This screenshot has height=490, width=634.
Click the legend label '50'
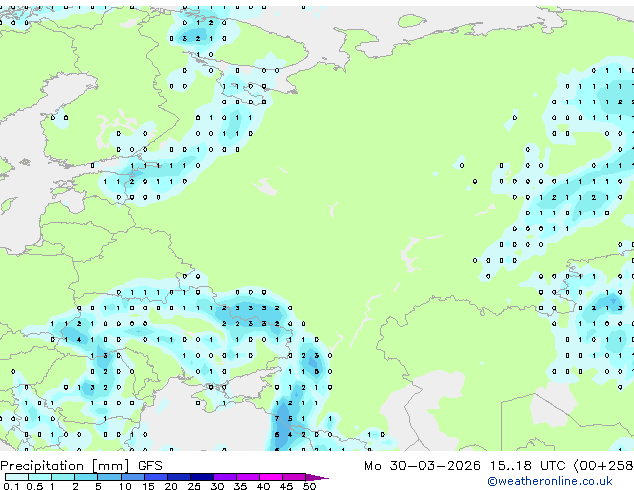pos(309,486)
